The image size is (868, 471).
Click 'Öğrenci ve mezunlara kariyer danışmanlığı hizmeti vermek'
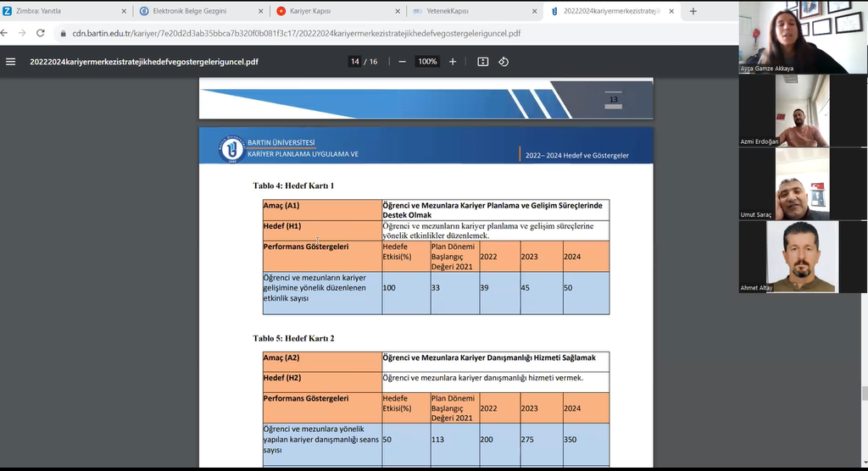click(x=482, y=378)
